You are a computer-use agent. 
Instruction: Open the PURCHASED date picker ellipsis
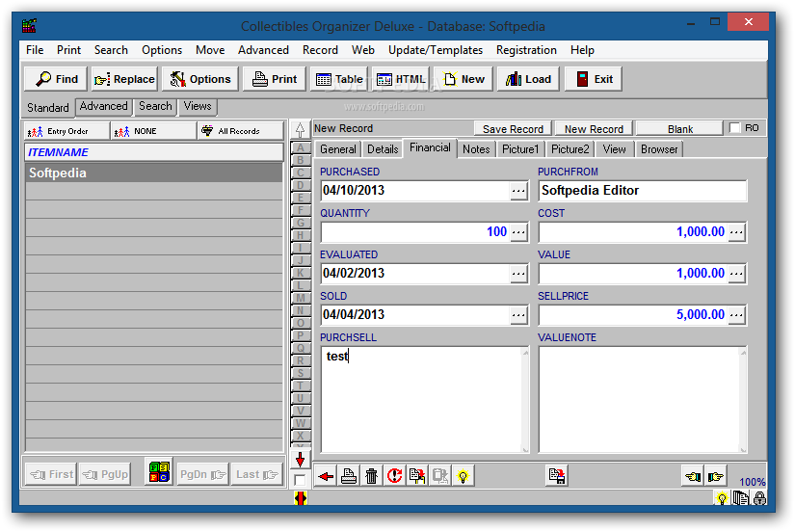point(518,191)
